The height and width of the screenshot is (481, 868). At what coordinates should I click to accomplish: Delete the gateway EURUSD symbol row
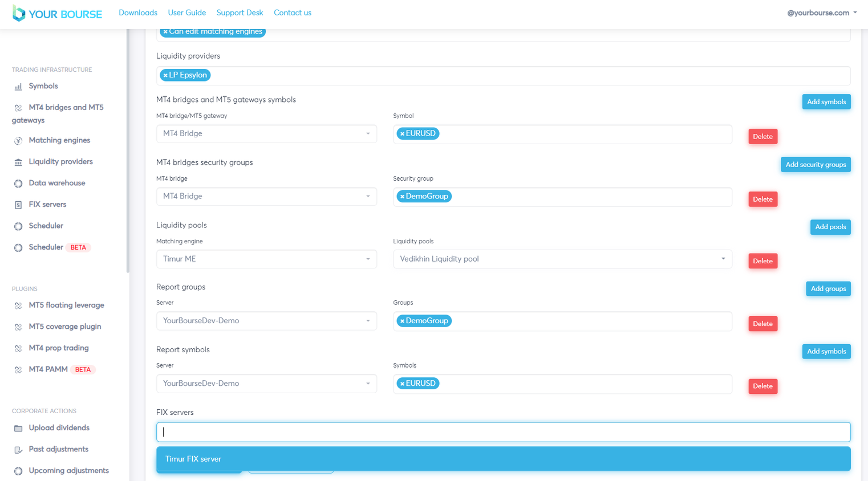pos(762,137)
